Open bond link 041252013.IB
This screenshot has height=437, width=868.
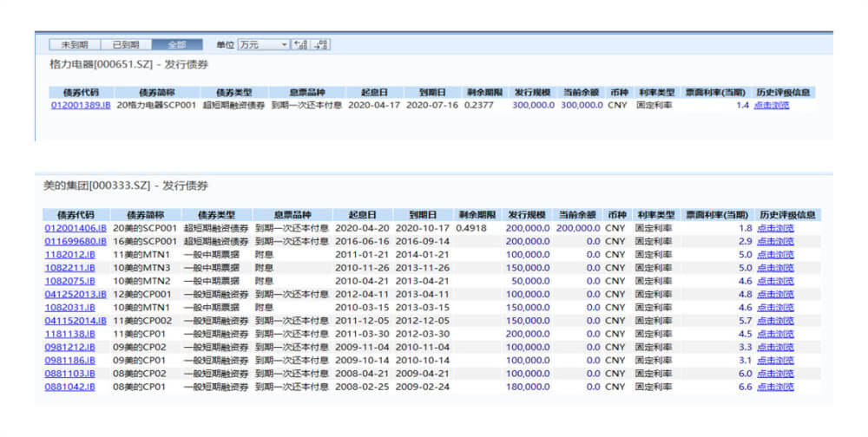tap(76, 294)
